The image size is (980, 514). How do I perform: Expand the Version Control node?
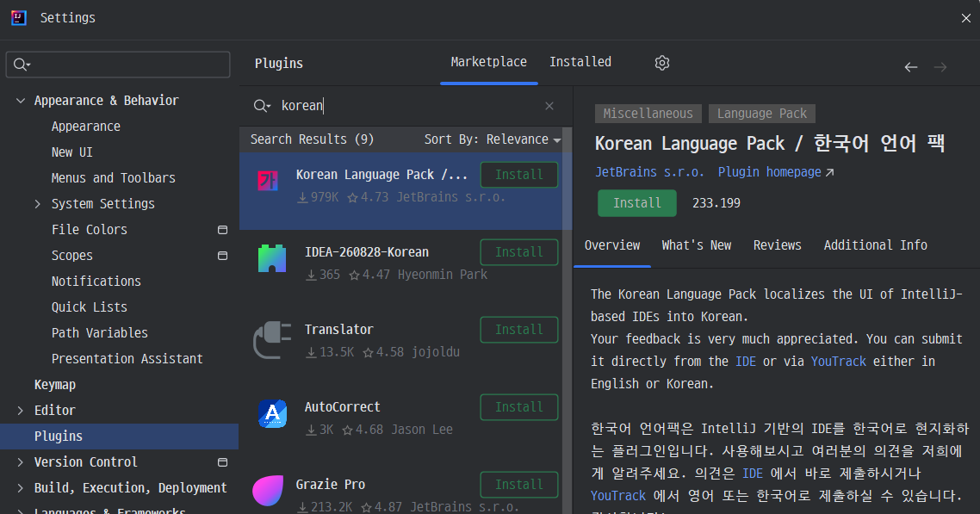tap(21, 462)
